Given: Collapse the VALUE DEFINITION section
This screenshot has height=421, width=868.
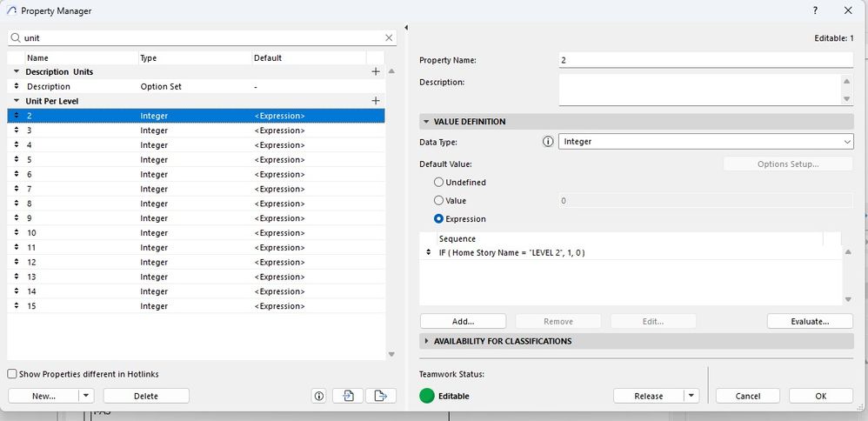Looking at the screenshot, I should click(426, 121).
